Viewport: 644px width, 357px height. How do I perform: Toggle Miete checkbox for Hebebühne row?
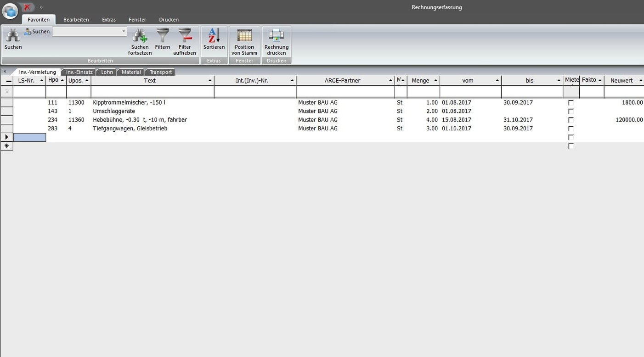(571, 120)
